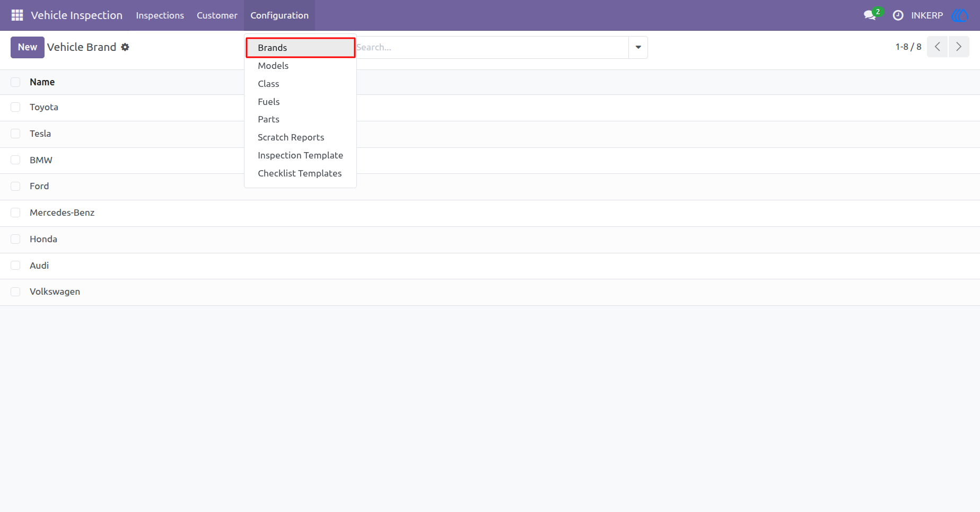
Task: Select Models in the Configuration dropdown
Action: click(x=300, y=66)
